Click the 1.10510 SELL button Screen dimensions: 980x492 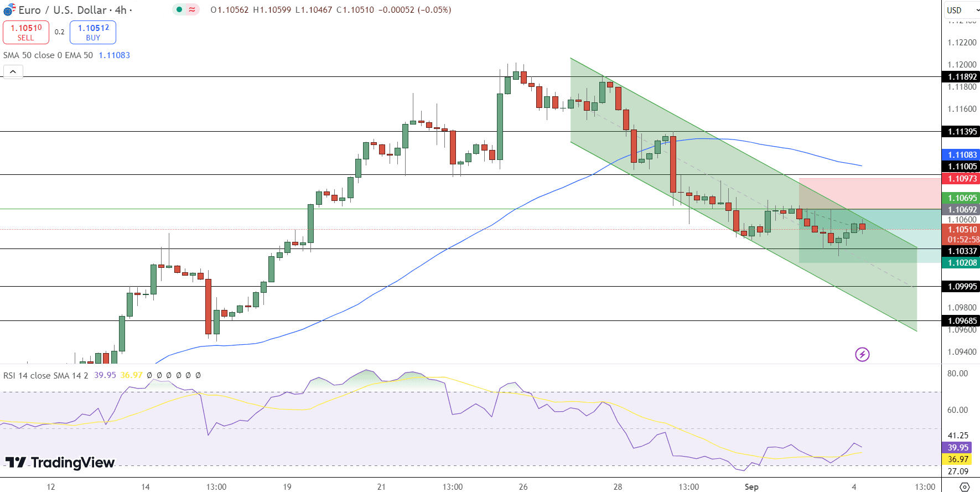tap(26, 32)
